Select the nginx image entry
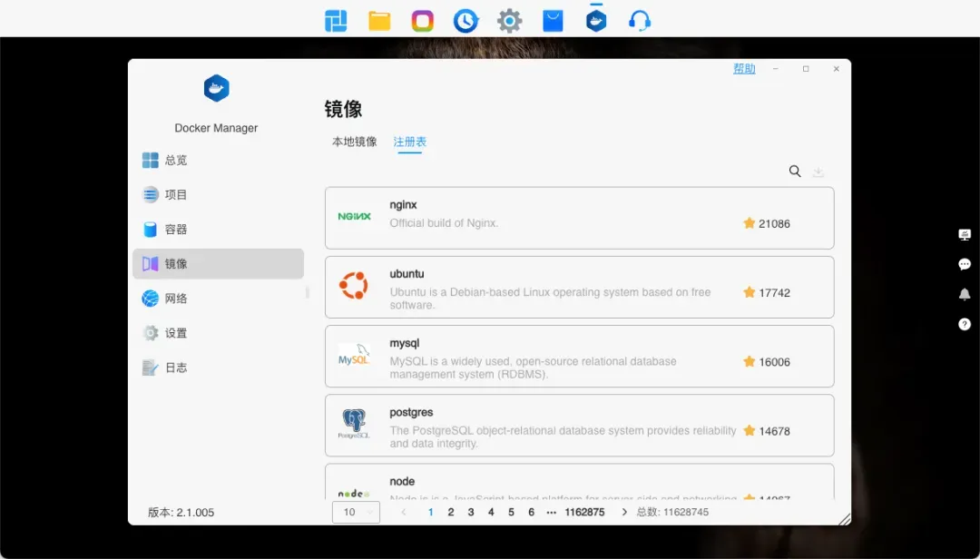980x559 pixels. tap(579, 218)
